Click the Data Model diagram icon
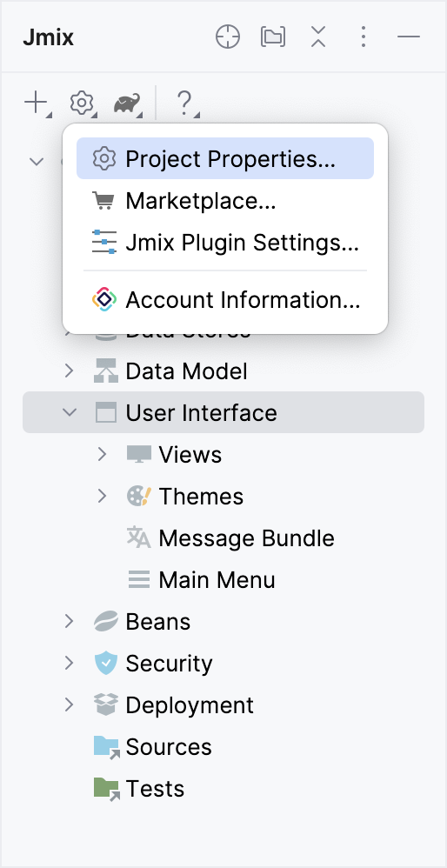The height and width of the screenshot is (868, 447). click(106, 371)
